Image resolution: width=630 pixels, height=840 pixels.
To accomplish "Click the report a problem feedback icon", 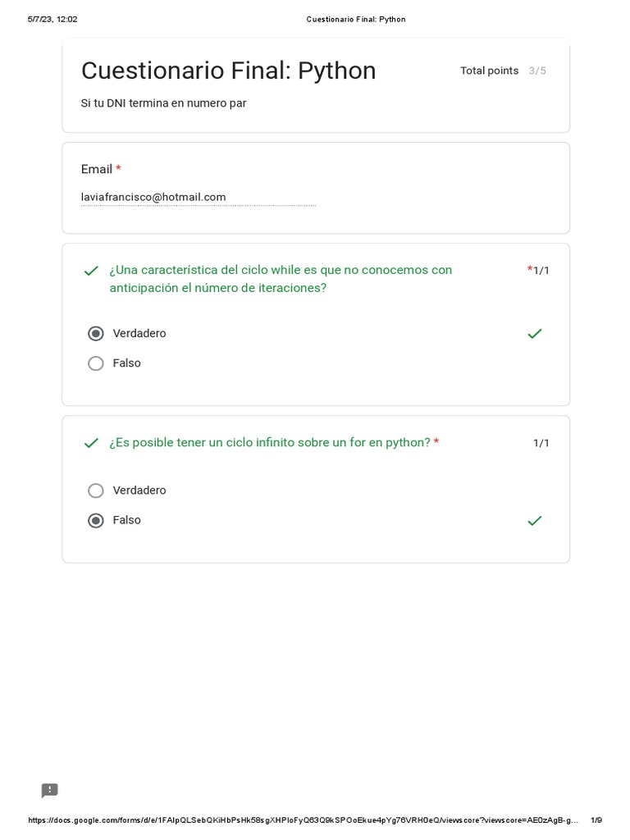I will pos(50,791).
